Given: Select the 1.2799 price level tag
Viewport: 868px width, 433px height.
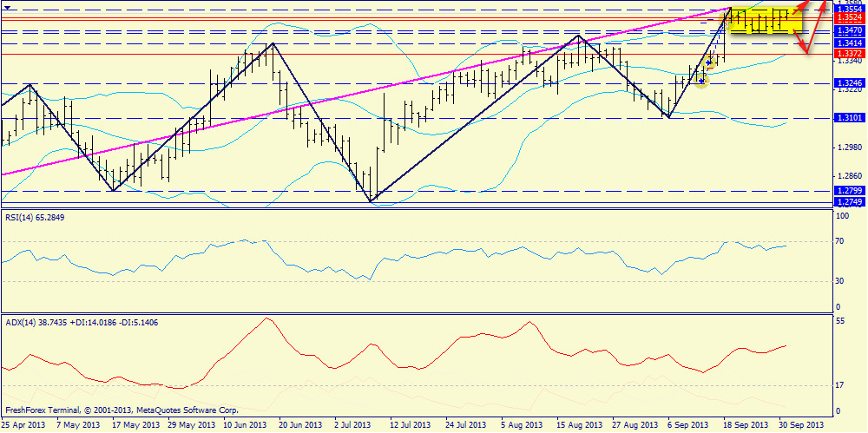Looking at the screenshot, I should pos(848,190).
